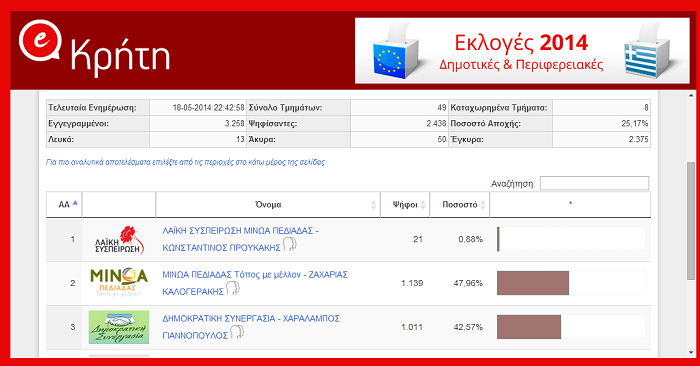Open ΛΑΪΚΗ ΣΥΣΠΕΙΡΩΣΗ ΜΙΝΩΑ ΠΕΔΙΑΔΑΣ link
The height and width of the screenshot is (366, 700).
(x=240, y=239)
